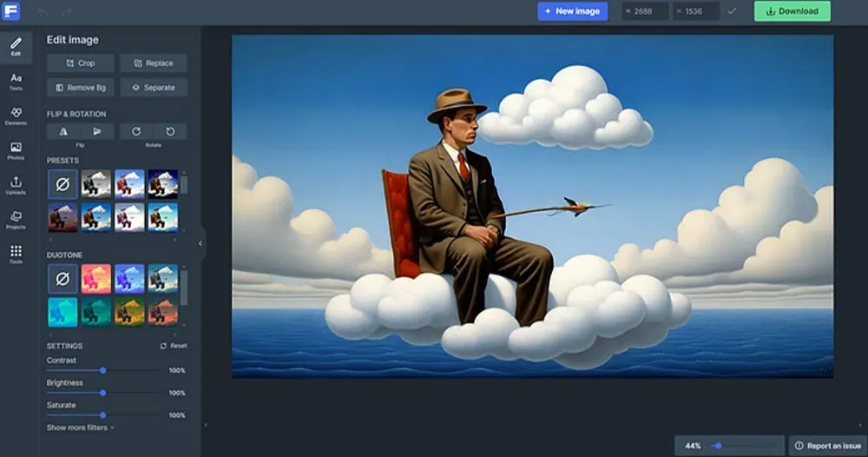Click the Duotone list scrollbar
868x457 pixels.
184,288
